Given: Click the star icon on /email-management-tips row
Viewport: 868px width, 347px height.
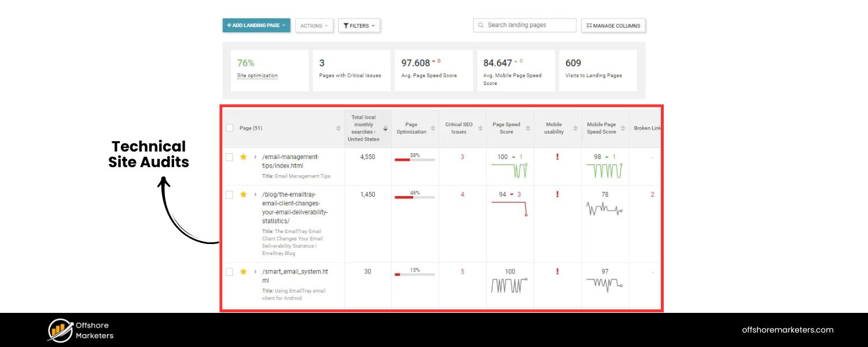Looking at the screenshot, I should pos(243,157).
